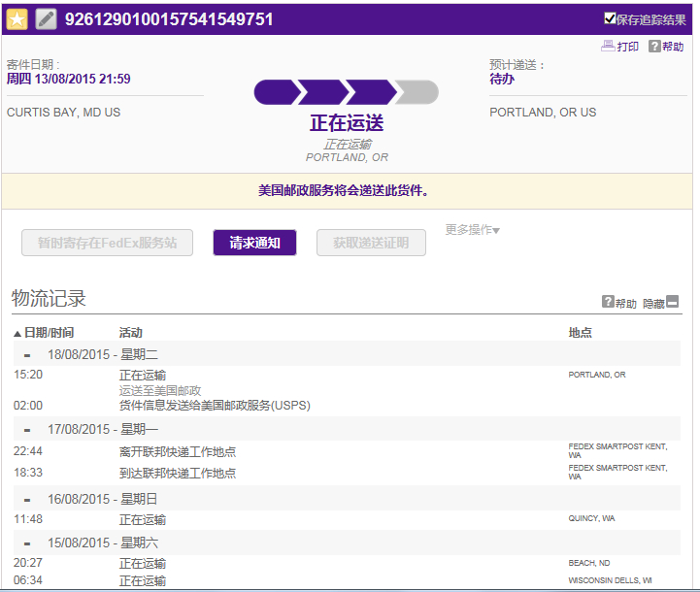Click 帮助 link in 物流记录 section
The image size is (700, 592).
click(626, 304)
